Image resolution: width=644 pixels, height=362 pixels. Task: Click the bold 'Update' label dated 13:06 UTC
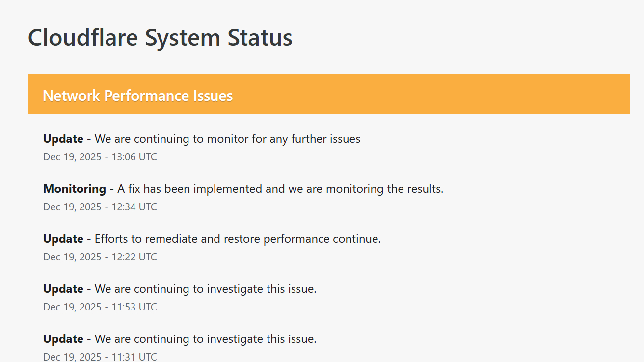[x=63, y=139]
